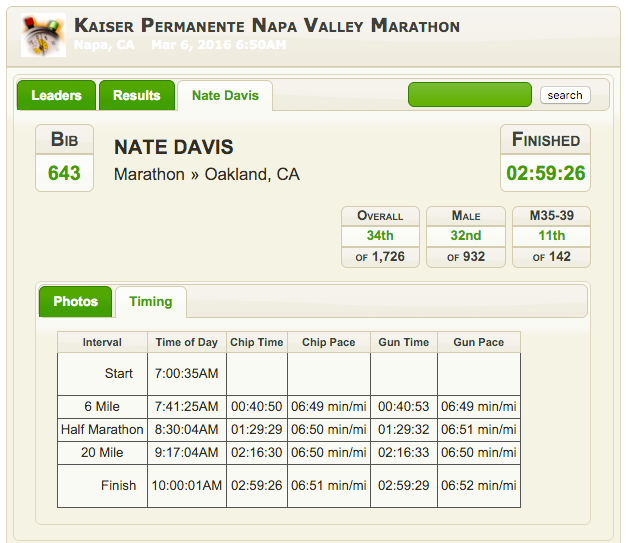Click the Kaiser Permanente Napa Valley Marathon title
Screen dimensions: 628x543
(267, 26)
